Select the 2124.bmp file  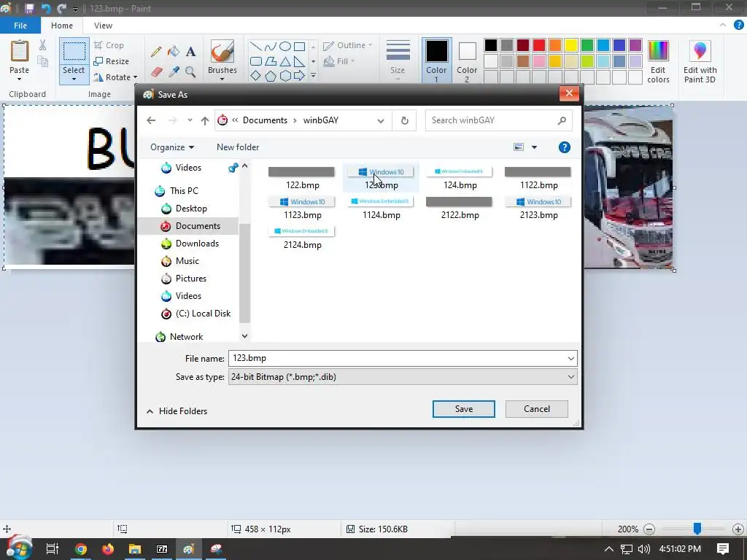[303, 238]
